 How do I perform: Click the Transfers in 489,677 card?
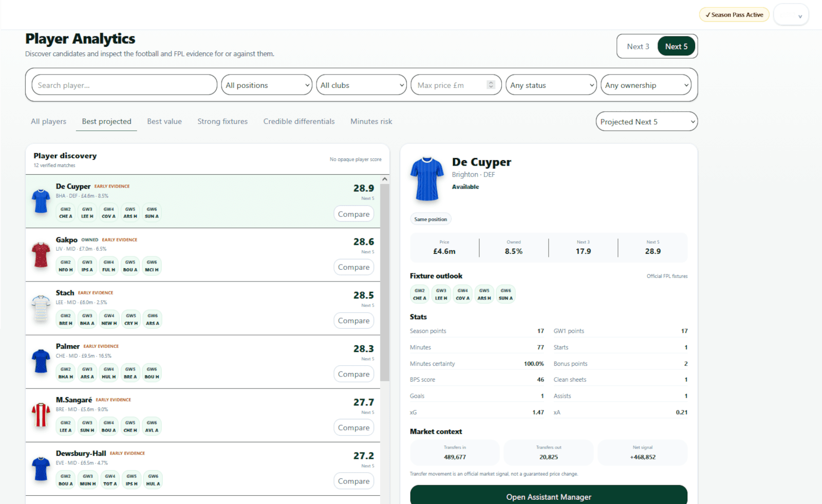click(455, 452)
